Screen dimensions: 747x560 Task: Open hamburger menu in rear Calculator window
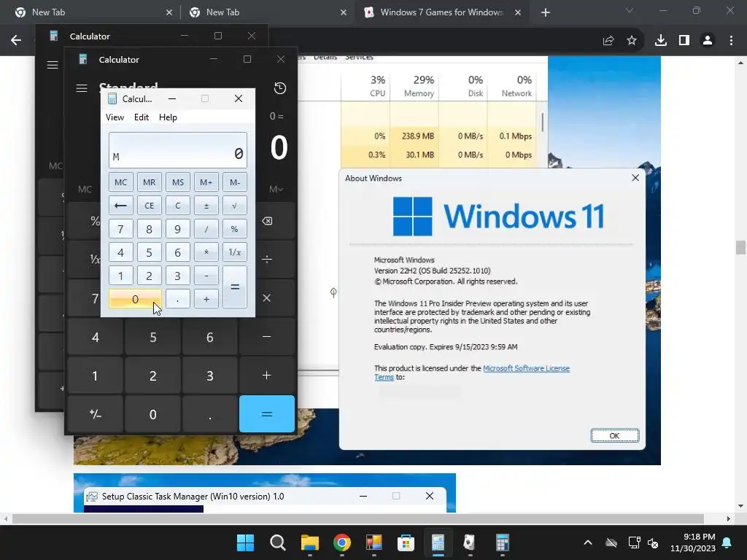tap(53, 65)
